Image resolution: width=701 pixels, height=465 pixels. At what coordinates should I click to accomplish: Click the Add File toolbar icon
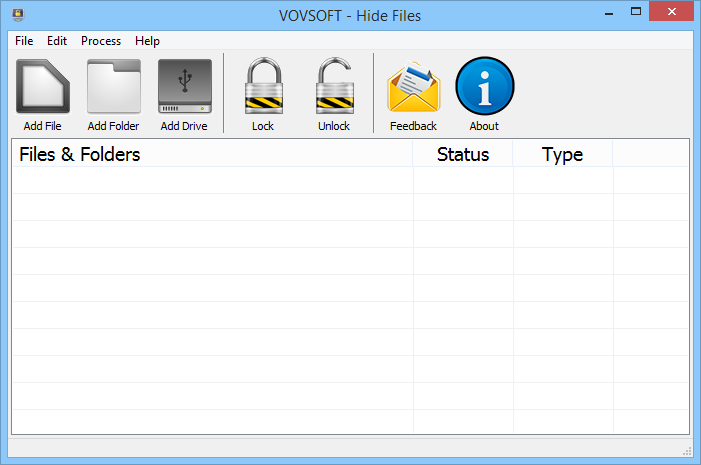(x=42, y=86)
